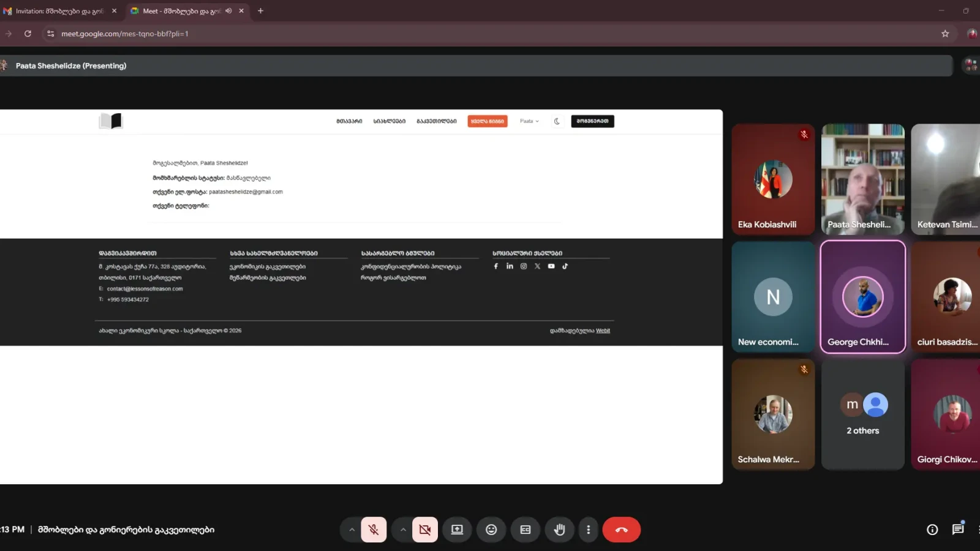Open the Paata user dropdown in site header
Viewport: 980px width, 551px height.
point(529,121)
